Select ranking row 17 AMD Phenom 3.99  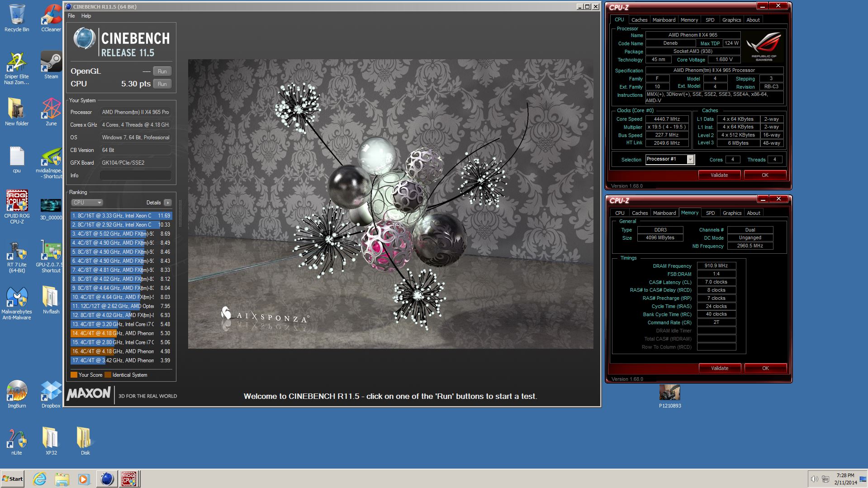pos(121,360)
